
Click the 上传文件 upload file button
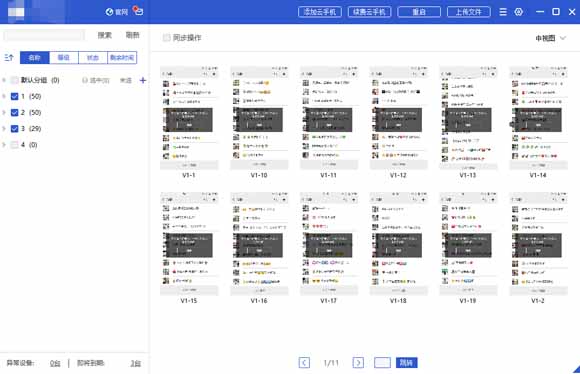pos(469,12)
